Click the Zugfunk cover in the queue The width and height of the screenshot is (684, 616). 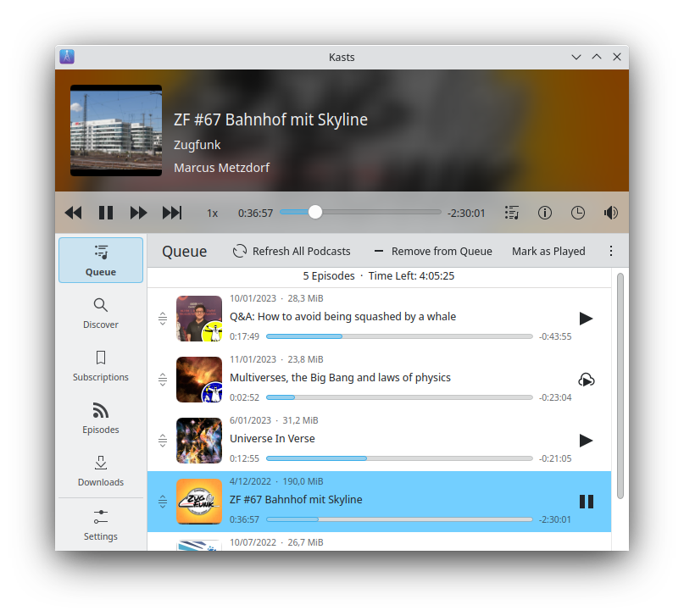coord(199,502)
